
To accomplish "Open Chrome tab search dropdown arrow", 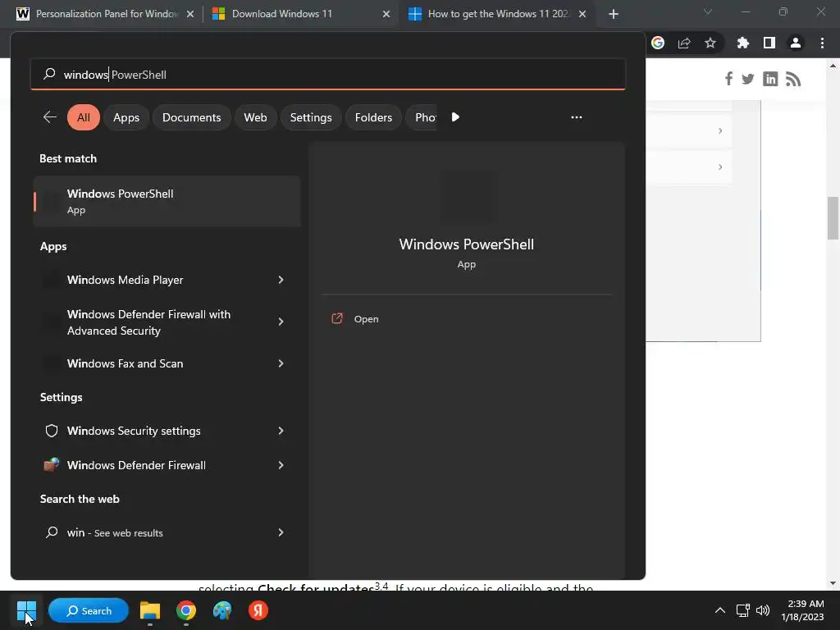I will [708, 11].
